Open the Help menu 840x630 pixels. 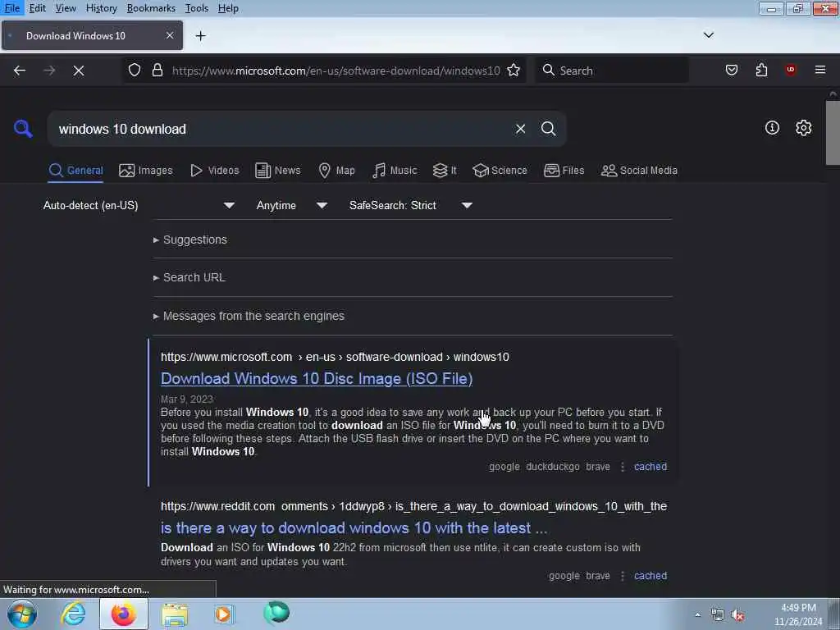pos(228,8)
